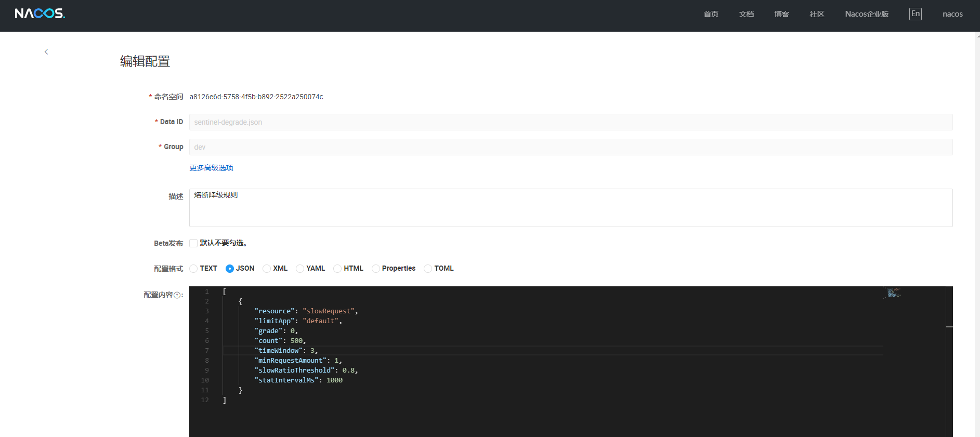Viewport: 980px width, 437px height.
Task: Click the config content help icon
Action: (177, 295)
